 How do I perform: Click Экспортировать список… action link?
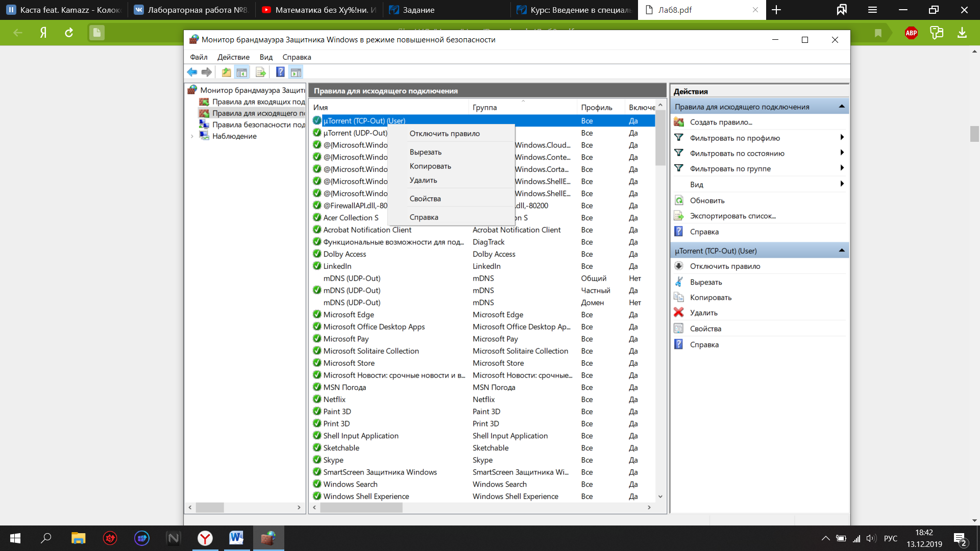click(x=732, y=216)
